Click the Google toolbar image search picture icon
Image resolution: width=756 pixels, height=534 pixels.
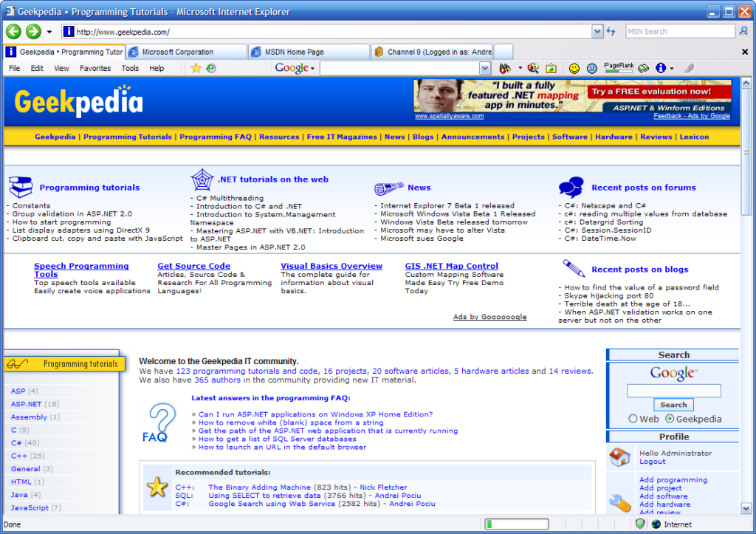point(551,69)
